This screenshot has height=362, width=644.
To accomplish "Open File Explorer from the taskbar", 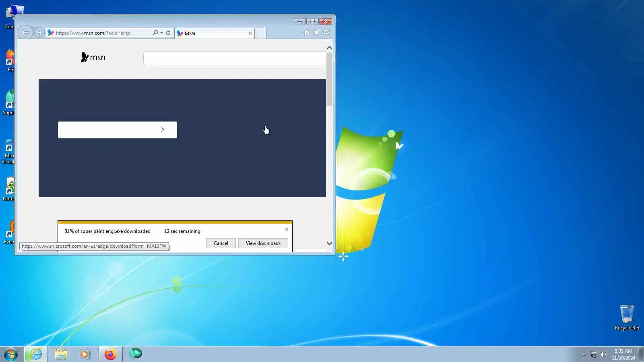I will coord(61,354).
